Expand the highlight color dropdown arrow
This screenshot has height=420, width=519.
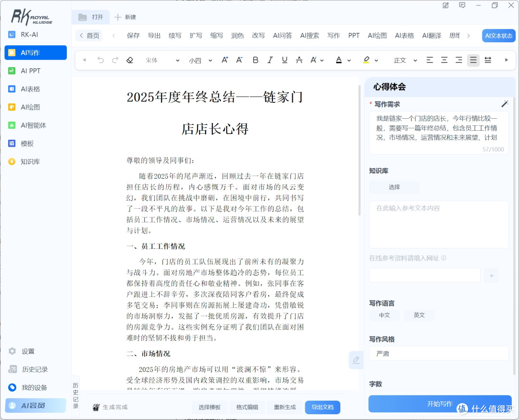click(x=376, y=60)
